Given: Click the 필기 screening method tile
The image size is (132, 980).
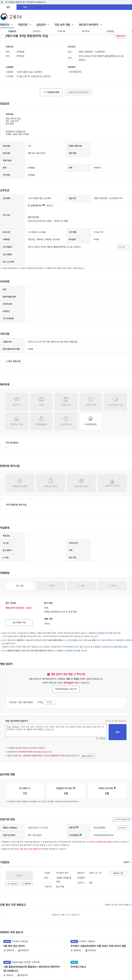Looking at the screenshot, I should 81,586.
